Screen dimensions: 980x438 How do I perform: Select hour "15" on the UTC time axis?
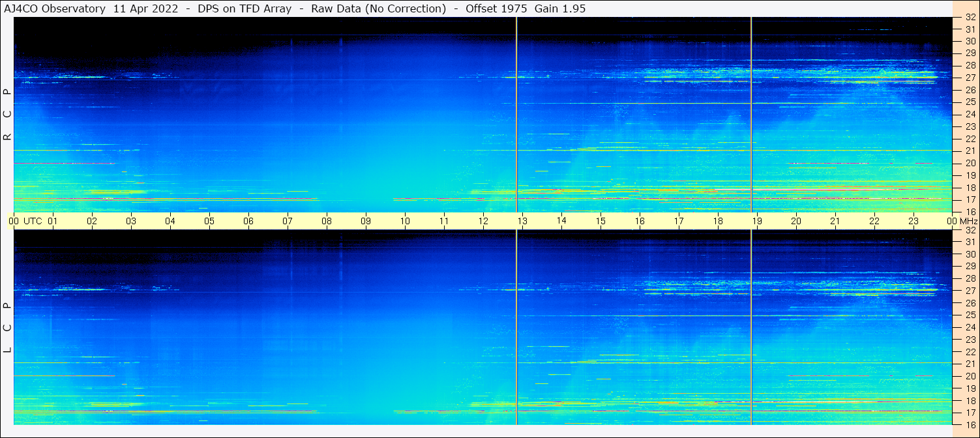tap(601, 221)
